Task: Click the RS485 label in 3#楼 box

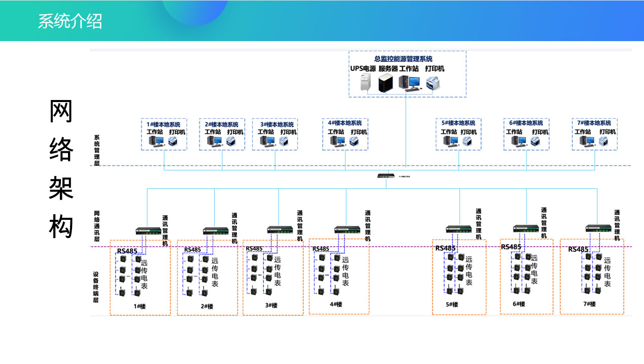Action: (x=254, y=249)
